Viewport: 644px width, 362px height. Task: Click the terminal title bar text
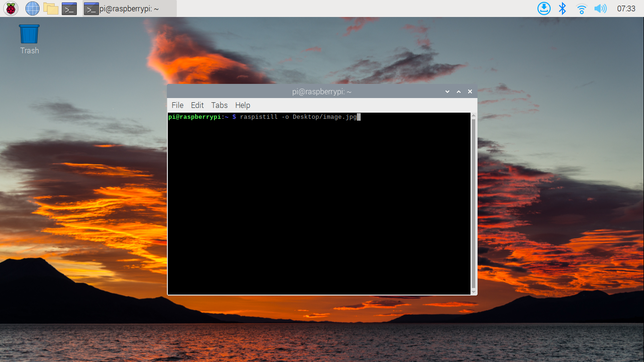tap(322, 91)
